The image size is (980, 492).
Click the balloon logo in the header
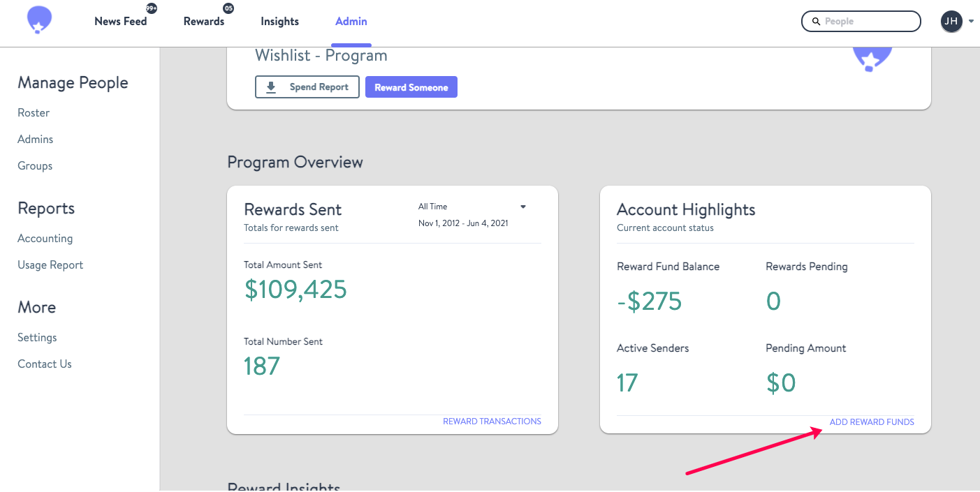[x=39, y=21]
